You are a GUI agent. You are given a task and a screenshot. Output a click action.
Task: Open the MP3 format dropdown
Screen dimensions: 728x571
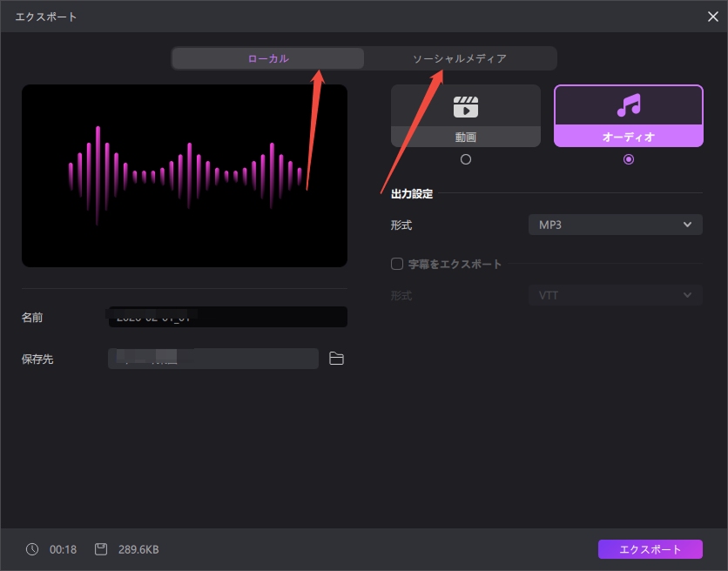point(615,225)
